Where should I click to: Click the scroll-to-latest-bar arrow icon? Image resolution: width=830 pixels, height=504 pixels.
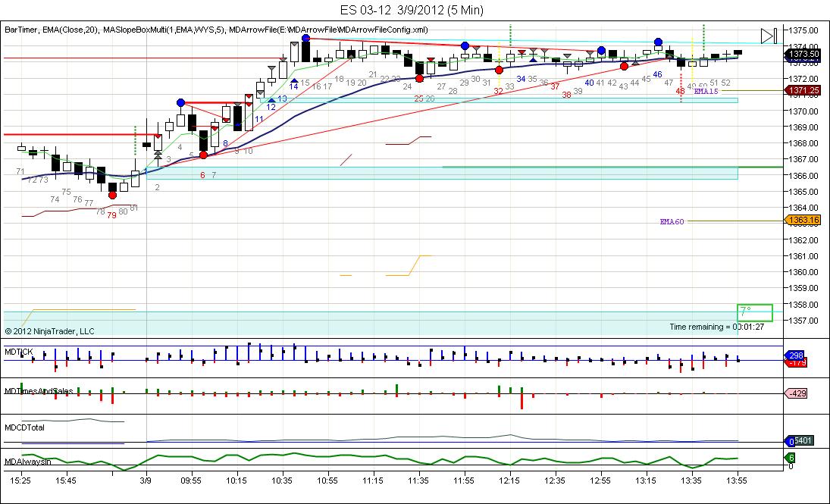pos(769,36)
